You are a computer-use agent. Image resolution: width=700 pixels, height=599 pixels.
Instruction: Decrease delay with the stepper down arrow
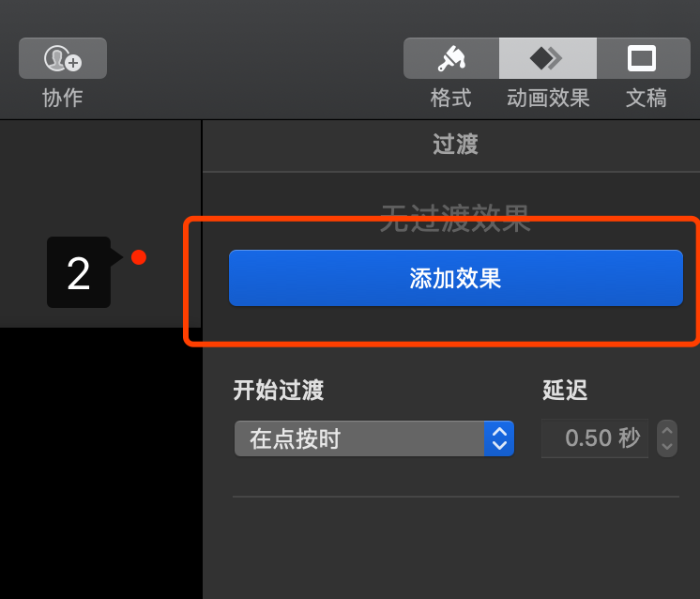tap(667, 447)
